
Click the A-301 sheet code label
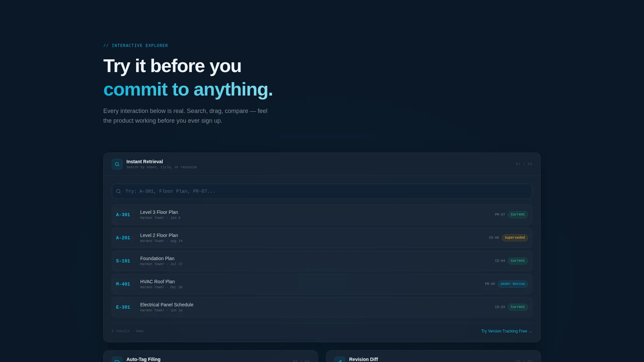pyautogui.click(x=123, y=215)
